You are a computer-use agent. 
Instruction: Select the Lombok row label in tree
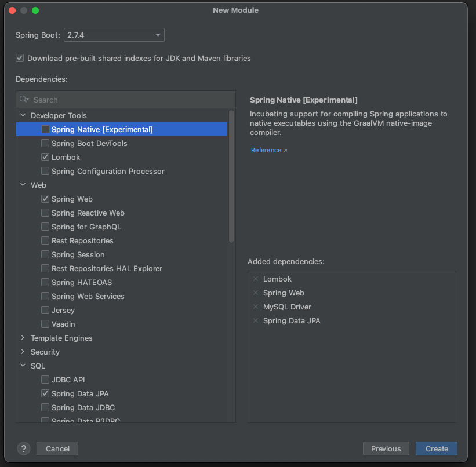tap(66, 157)
